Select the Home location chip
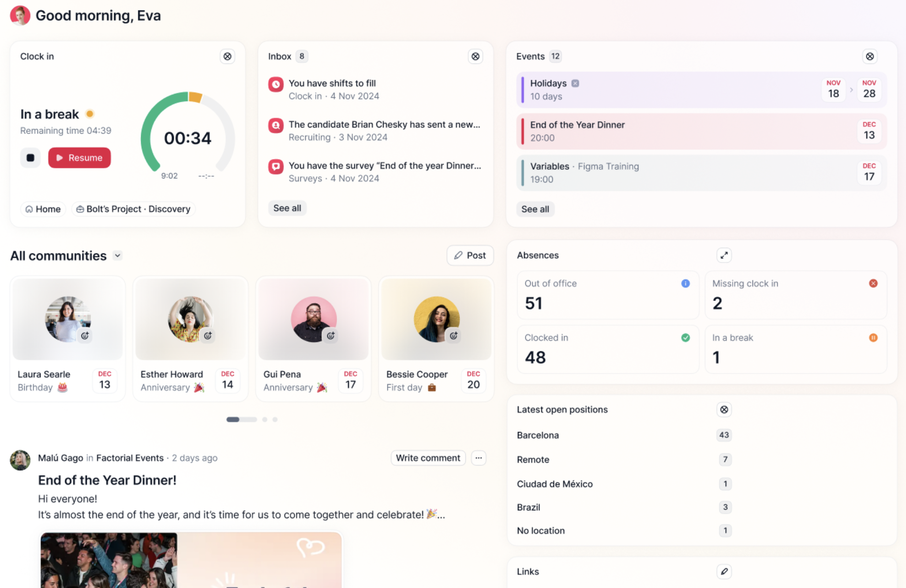This screenshot has width=906, height=588. pos(43,209)
